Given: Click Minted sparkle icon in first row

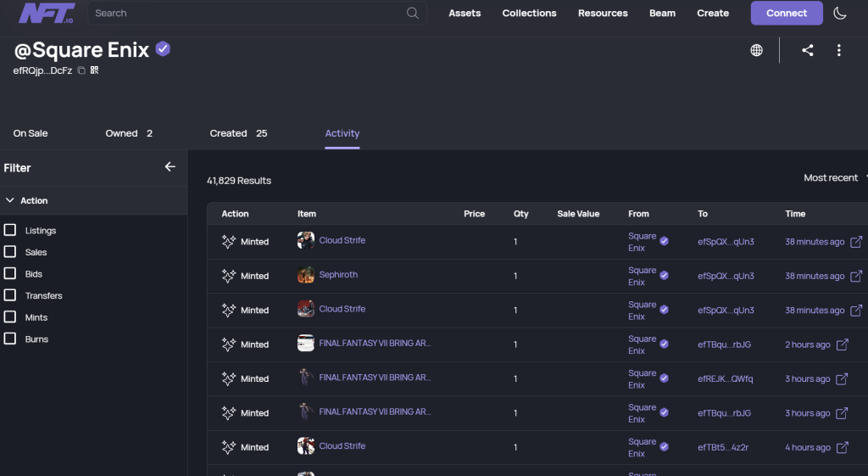Looking at the screenshot, I should tap(229, 241).
